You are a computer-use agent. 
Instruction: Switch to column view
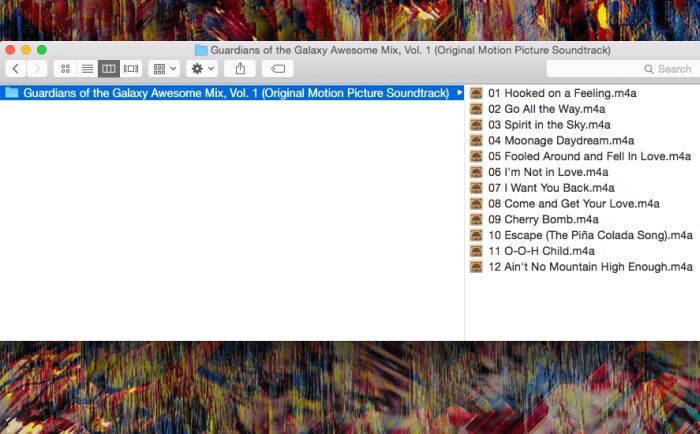click(109, 69)
